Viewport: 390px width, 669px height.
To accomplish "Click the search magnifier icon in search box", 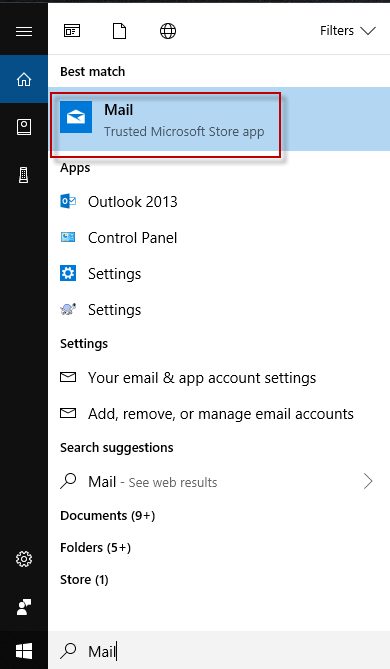I will (x=68, y=651).
